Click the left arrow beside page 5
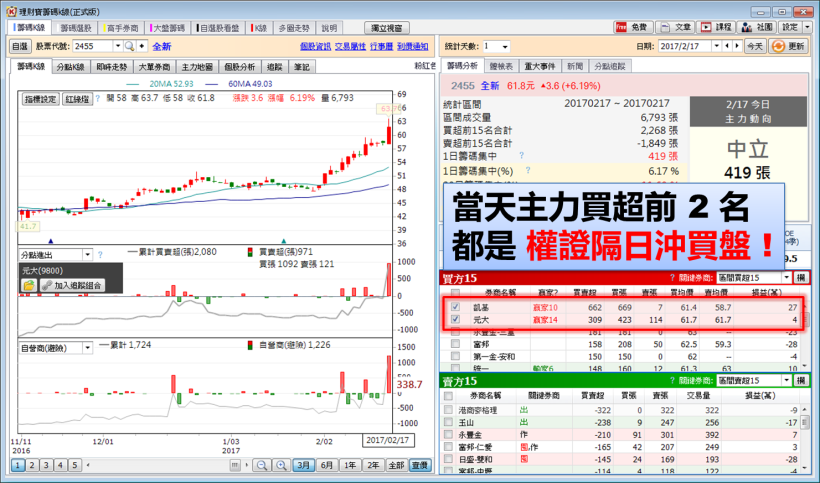 [88, 465]
